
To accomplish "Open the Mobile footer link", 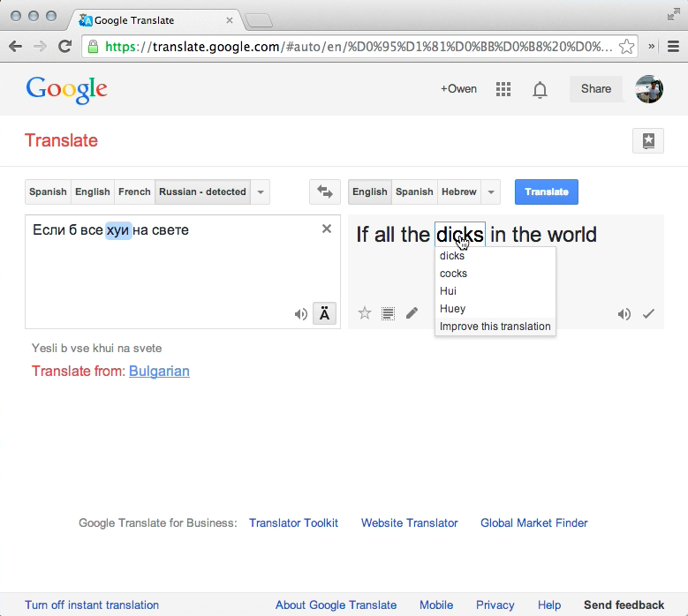I will [436, 605].
